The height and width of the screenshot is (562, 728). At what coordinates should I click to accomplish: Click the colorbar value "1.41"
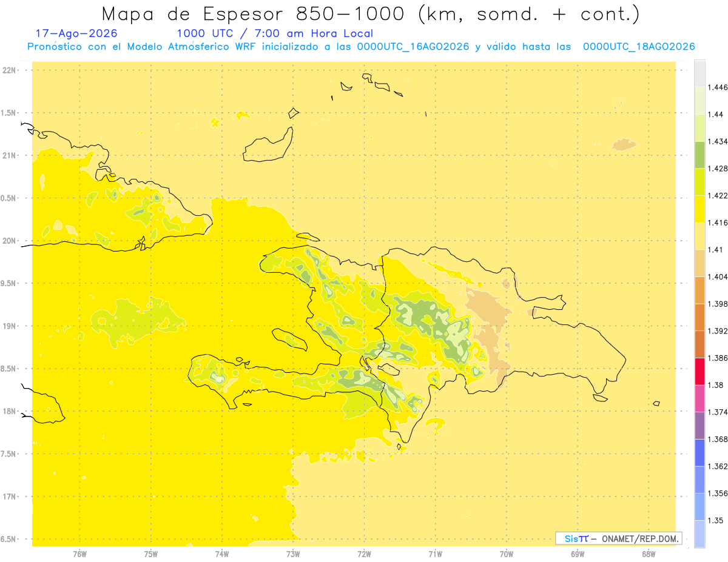pos(715,250)
